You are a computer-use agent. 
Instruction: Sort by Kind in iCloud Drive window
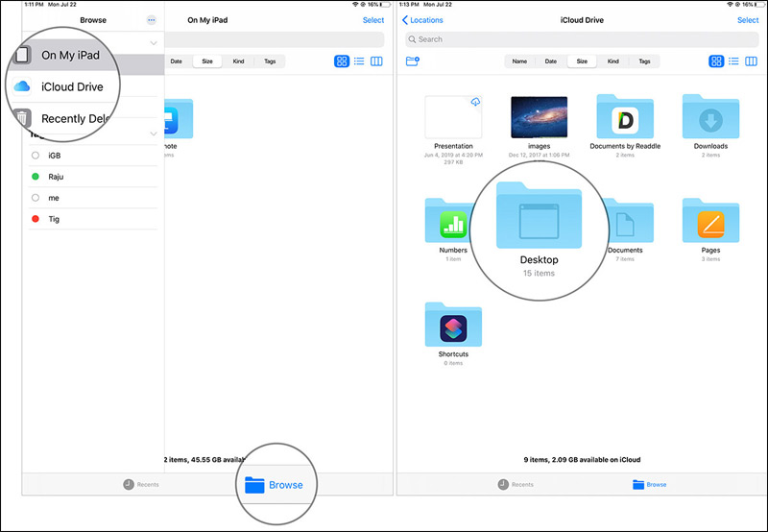click(613, 61)
